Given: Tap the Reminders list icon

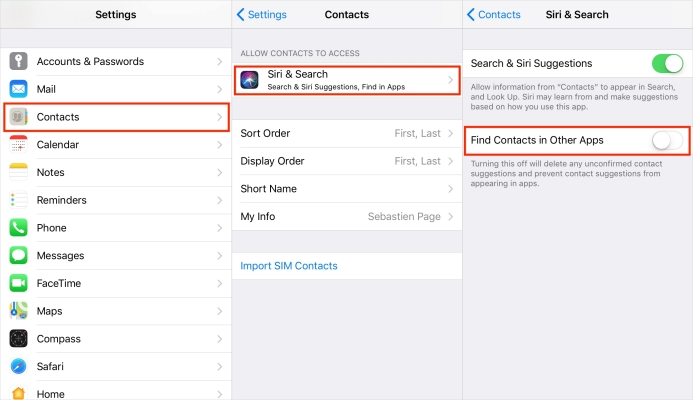Looking at the screenshot, I should coord(19,200).
